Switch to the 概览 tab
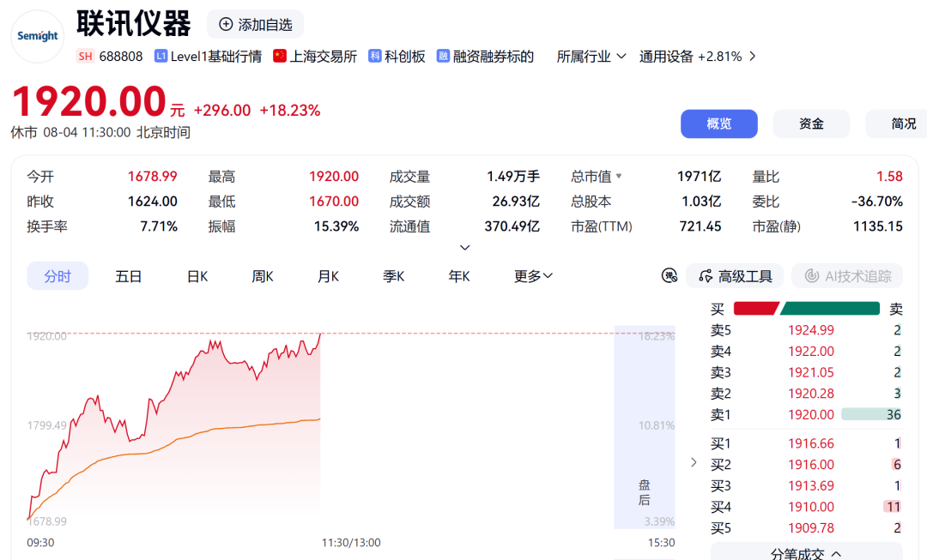The height and width of the screenshot is (560, 927). pyautogui.click(x=719, y=123)
